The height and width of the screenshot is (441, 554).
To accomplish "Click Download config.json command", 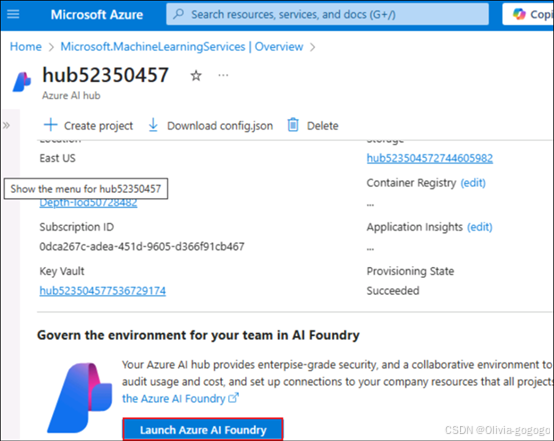I will click(x=211, y=125).
